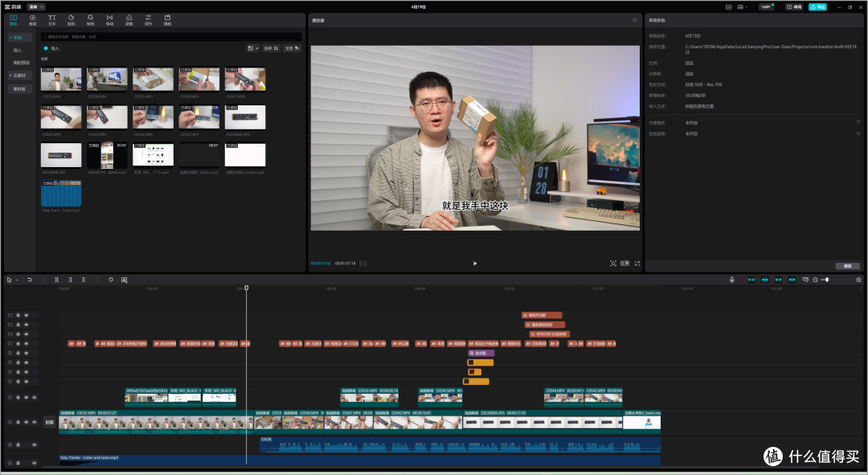868x475 pixels.
Task: Click the marker shield icon in timeline toolbar
Action: tap(111, 280)
